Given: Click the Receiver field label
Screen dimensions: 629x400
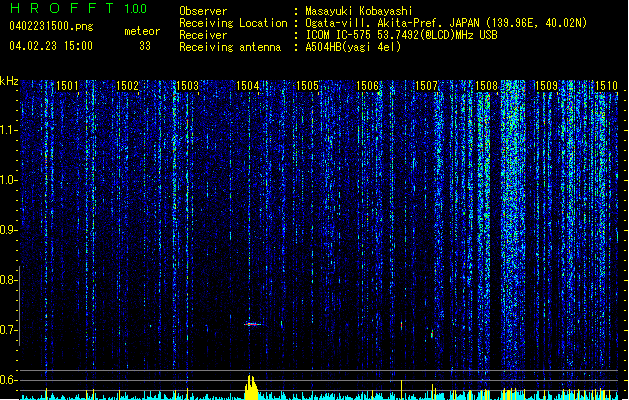Looking at the screenshot, I should [x=203, y=35].
